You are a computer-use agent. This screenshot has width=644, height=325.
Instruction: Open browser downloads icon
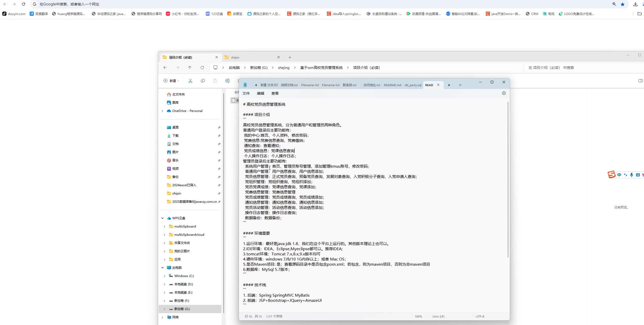(635, 4)
